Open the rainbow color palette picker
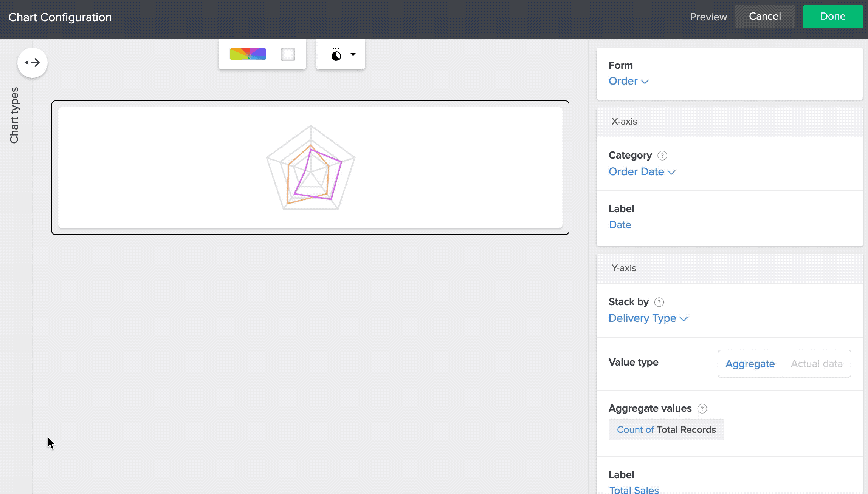The height and width of the screenshot is (494, 868). tap(248, 54)
